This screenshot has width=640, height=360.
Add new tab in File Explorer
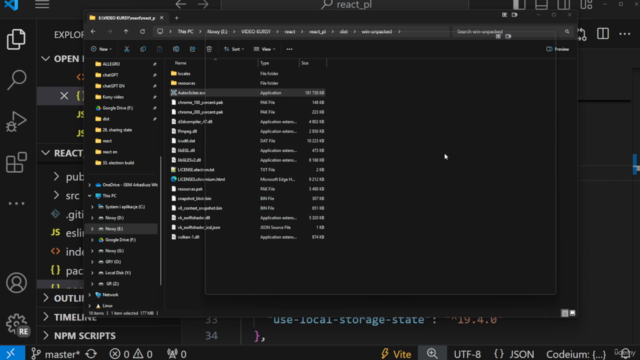tap(177, 18)
